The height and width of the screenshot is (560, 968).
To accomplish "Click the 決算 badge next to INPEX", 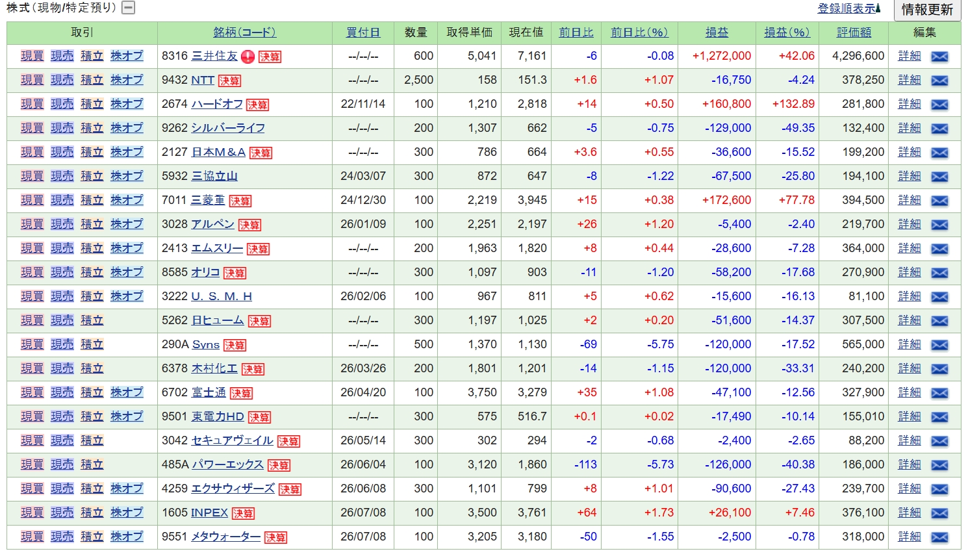I will tap(243, 513).
